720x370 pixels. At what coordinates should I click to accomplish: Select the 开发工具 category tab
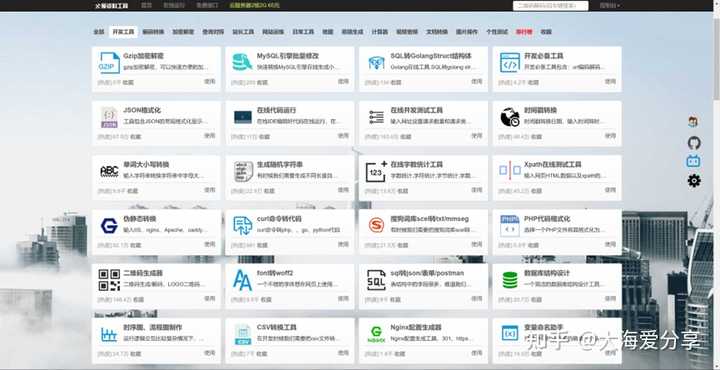click(123, 32)
